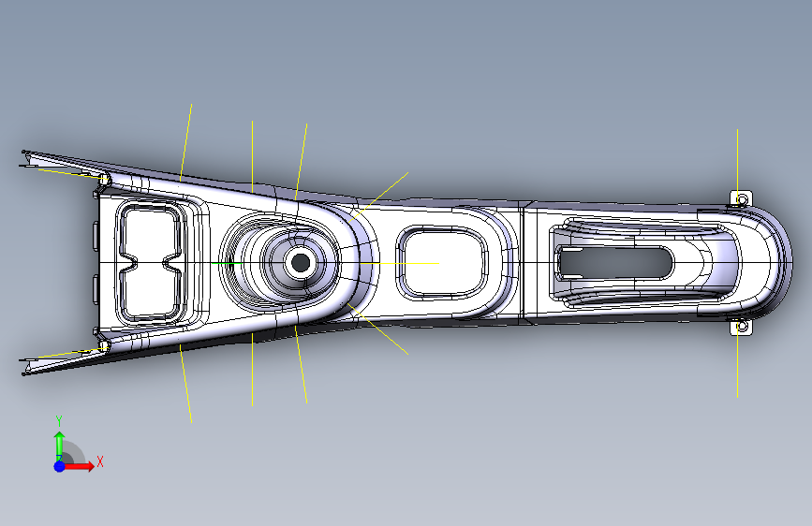The image size is (812, 526).
Task: Click the red X axis arrow of the triad
Action: pyautogui.click(x=80, y=466)
